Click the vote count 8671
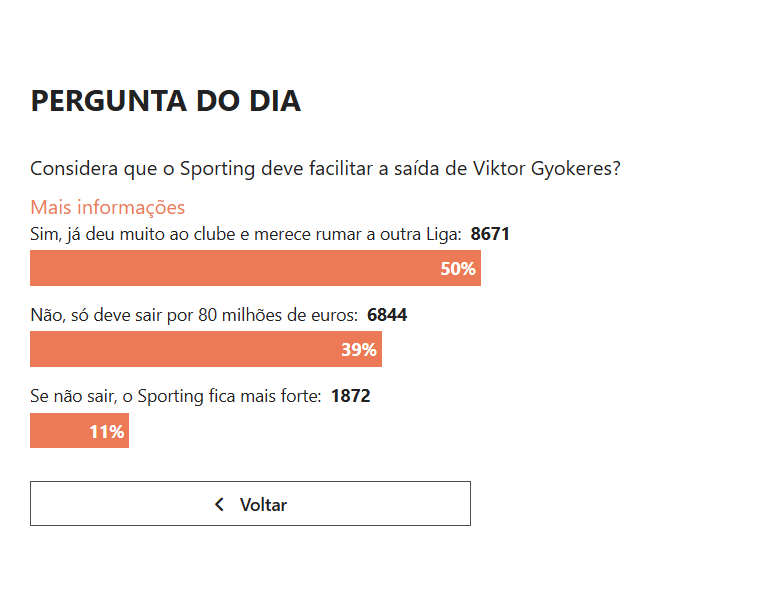Viewport: 768px width, 593px height. point(490,234)
